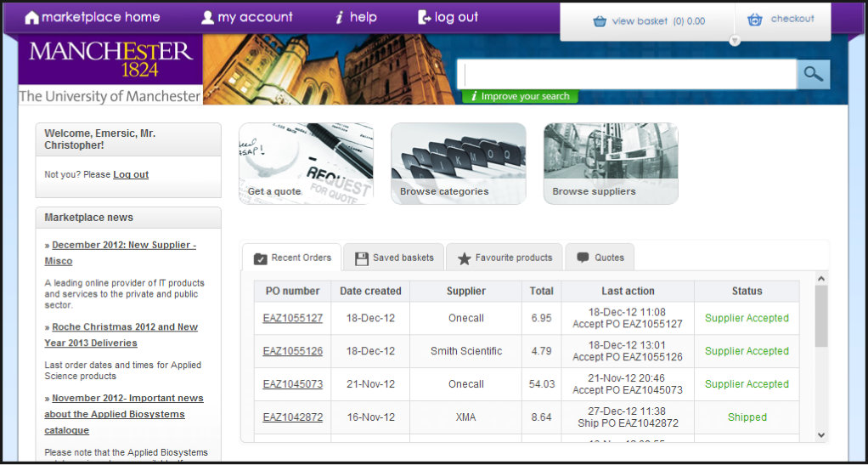Click the Quotes speech bubble icon
The image size is (868, 465).
pos(583,258)
